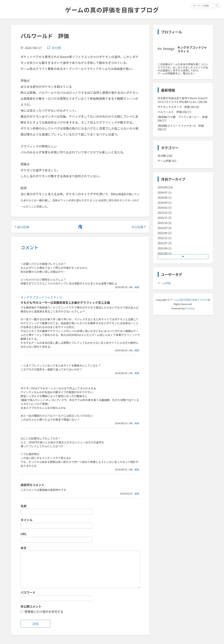Screen dimensions: 224x644
Task: Open archive 2024/06 (1)
Action: pos(164,197)
